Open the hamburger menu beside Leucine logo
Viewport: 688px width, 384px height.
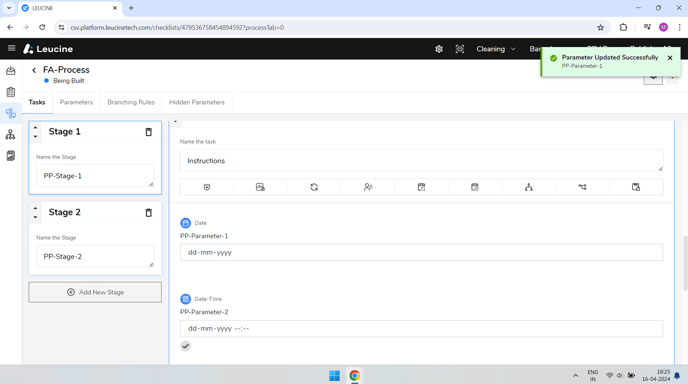coord(11,49)
